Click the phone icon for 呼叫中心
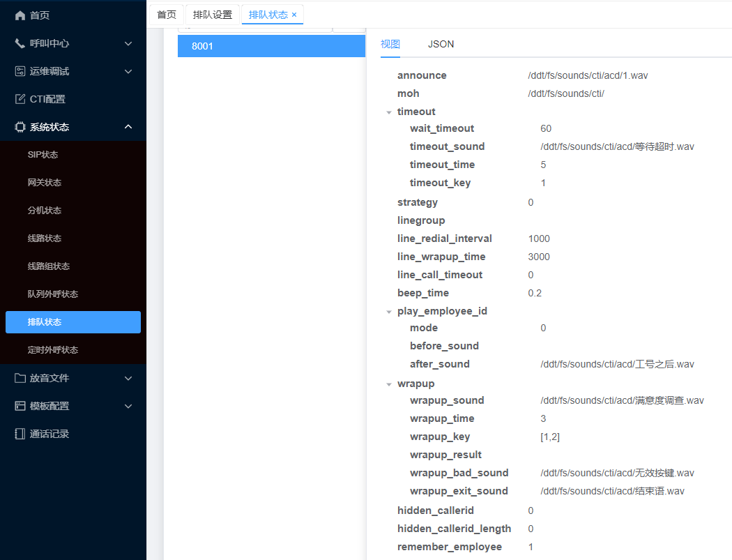The height and width of the screenshot is (560, 732). [20, 43]
